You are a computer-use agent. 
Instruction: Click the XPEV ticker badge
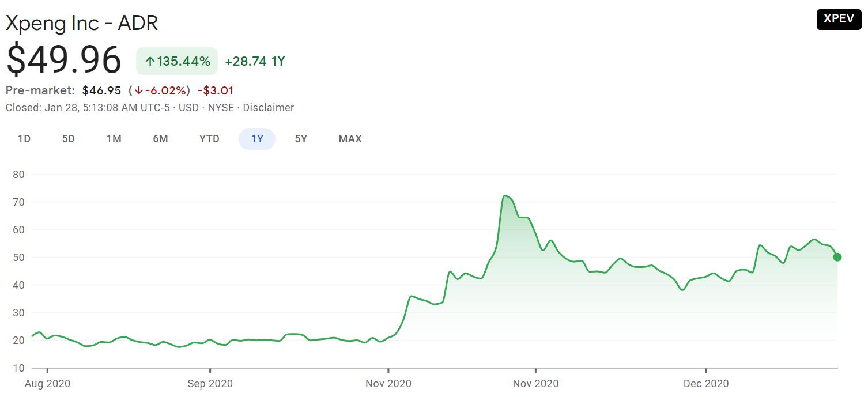tap(839, 19)
